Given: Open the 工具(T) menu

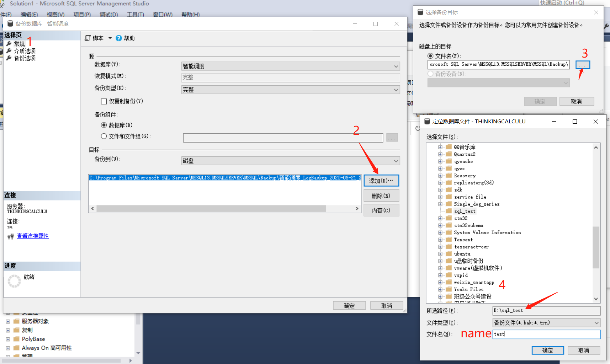Looking at the screenshot, I should point(136,15).
